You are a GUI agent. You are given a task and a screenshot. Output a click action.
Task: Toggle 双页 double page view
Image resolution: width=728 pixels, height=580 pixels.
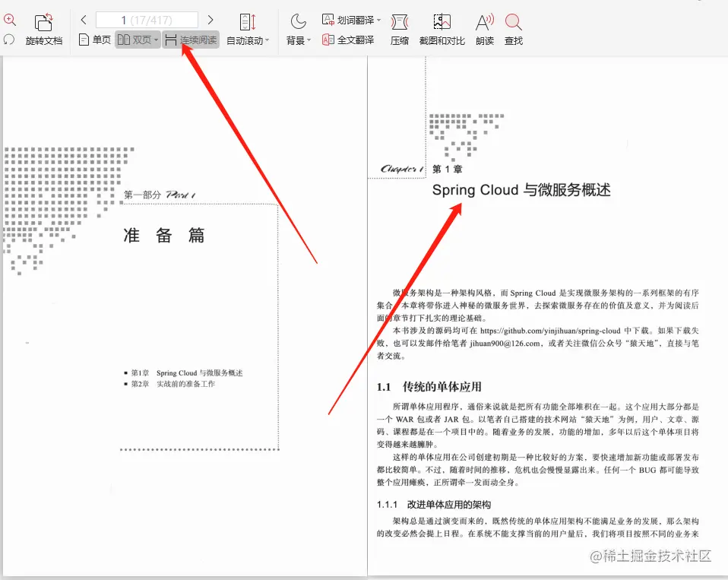pos(134,40)
